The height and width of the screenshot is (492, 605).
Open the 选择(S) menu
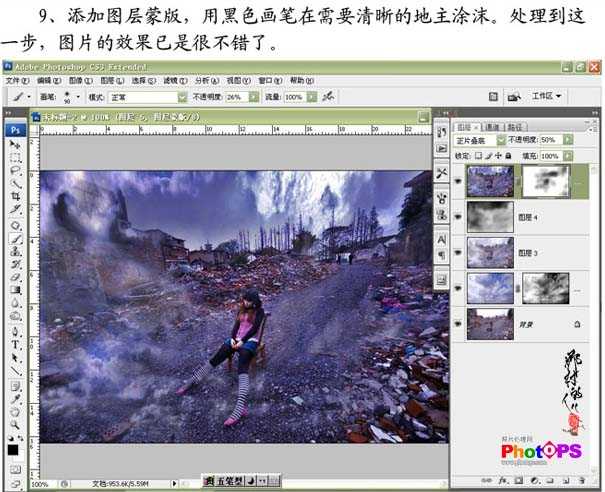point(144,81)
